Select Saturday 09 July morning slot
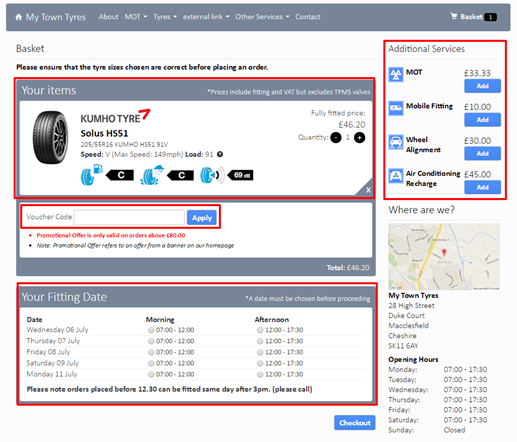Screen dimensions: 517x442 (151, 363)
